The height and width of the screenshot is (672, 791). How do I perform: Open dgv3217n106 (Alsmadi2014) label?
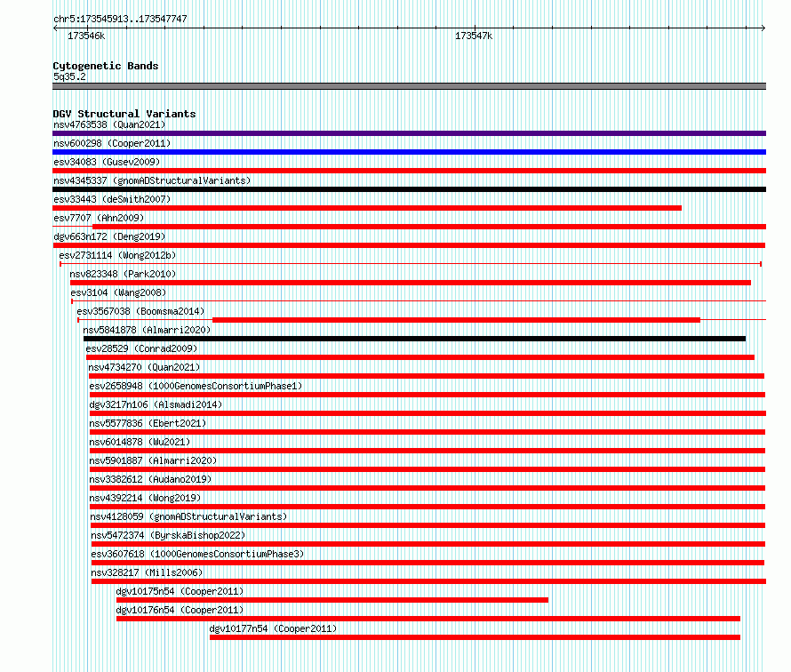(x=156, y=404)
